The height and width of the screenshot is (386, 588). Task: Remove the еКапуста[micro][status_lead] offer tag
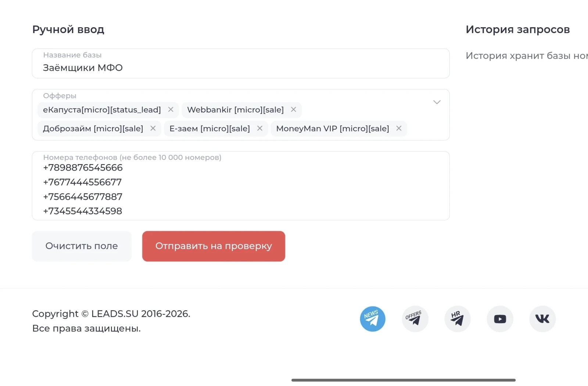point(171,110)
